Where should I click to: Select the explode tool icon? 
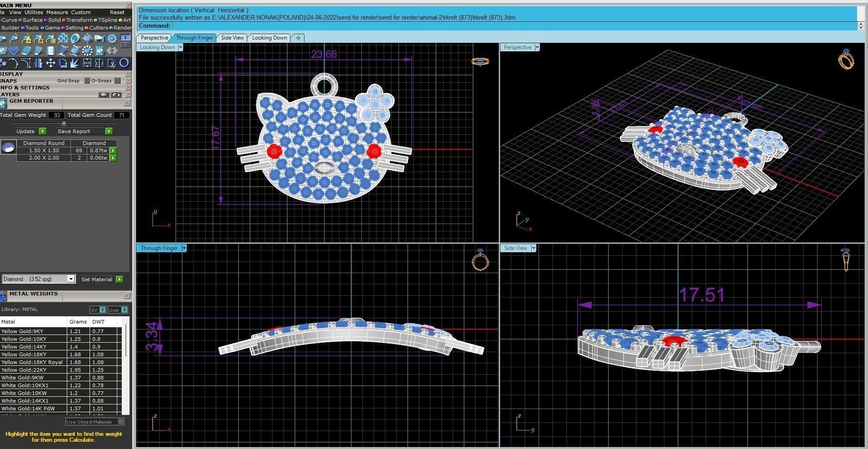tap(75, 63)
